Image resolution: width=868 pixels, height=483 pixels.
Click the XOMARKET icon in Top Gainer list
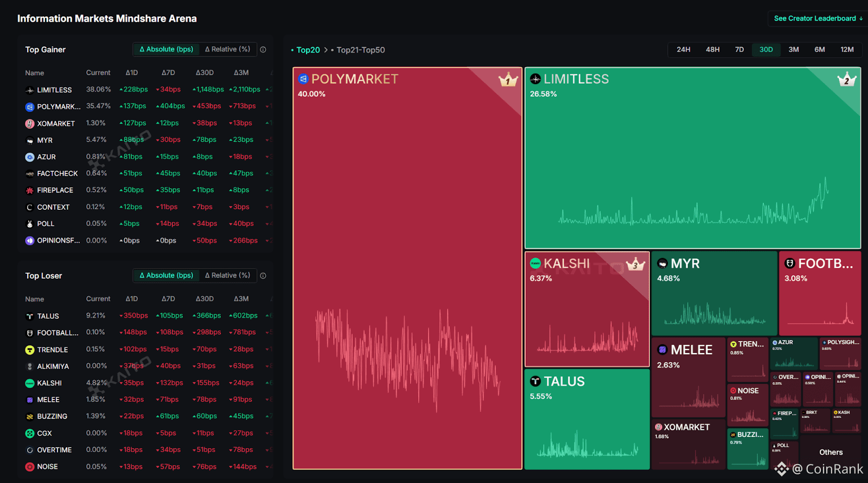pyautogui.click(x=30, y=124)
